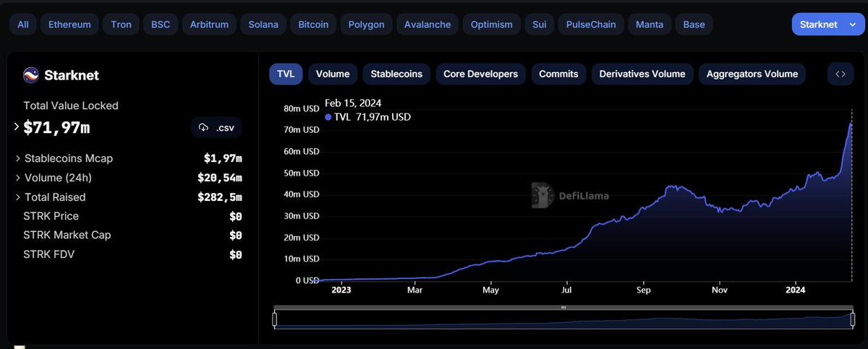Screen dimensions: 868x349
Task: Select the Optimism chain filter
Action: [491, 25]
